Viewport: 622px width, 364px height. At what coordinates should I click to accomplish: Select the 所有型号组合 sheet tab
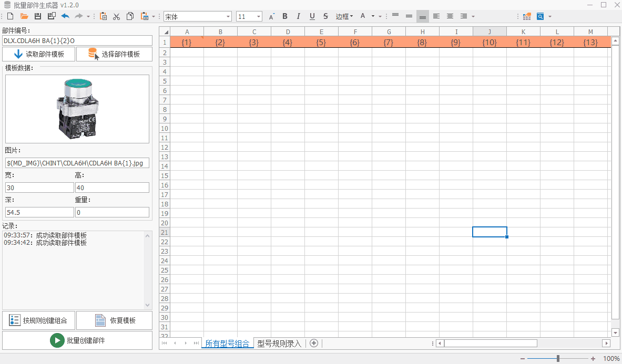(227, 344)
